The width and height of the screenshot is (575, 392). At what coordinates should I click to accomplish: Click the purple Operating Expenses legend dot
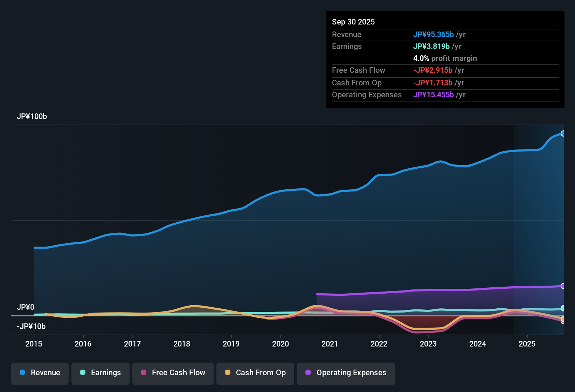click(308, 373)
